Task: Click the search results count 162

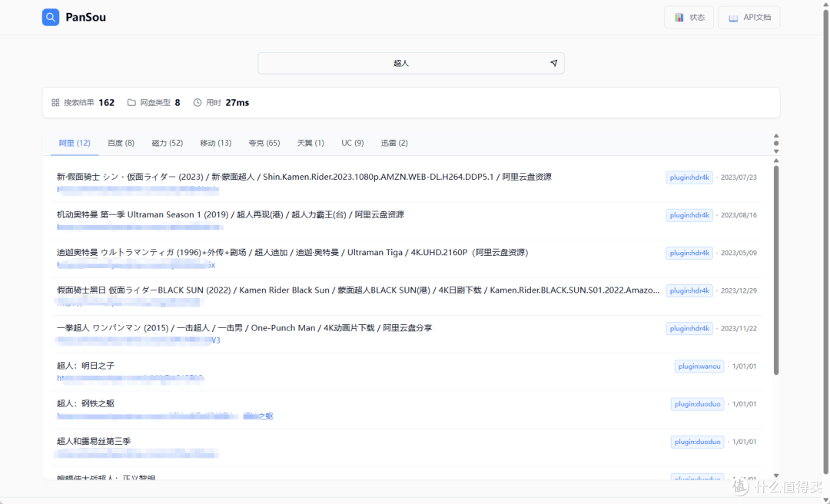Action: click(x=106, y=103)
